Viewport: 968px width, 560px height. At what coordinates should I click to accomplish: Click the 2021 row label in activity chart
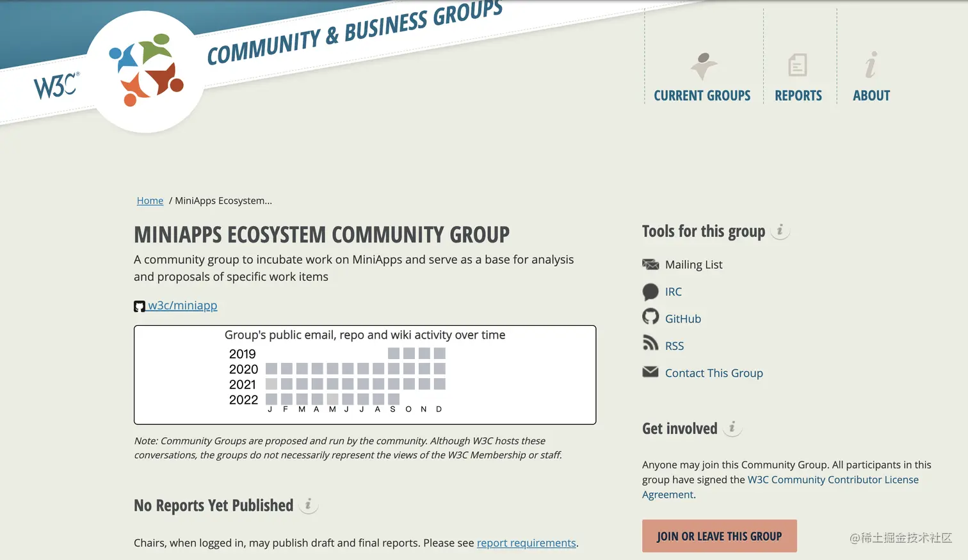(x=243, y=385)
